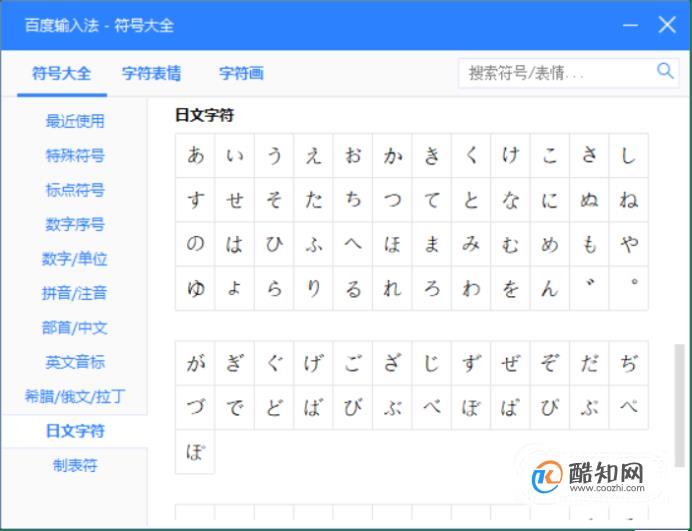The width and height of the screenshot is (692, 531).
Task: Click the の symbol cell
Action: pos(195,244)
